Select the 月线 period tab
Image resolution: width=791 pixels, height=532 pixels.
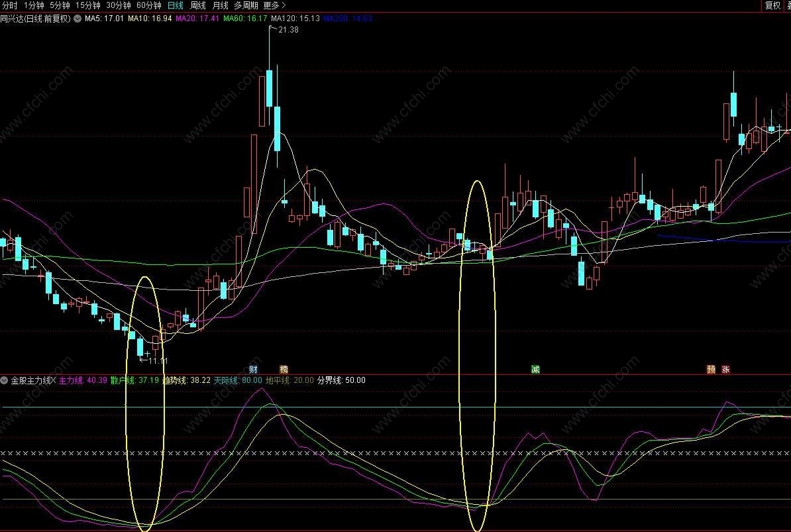click(220, 5)
